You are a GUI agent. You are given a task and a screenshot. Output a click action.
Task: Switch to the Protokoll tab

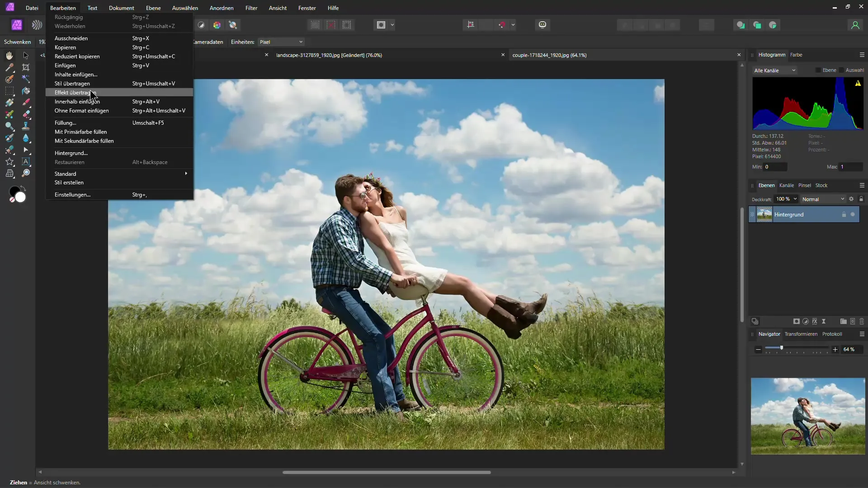(x=832, y=334)
